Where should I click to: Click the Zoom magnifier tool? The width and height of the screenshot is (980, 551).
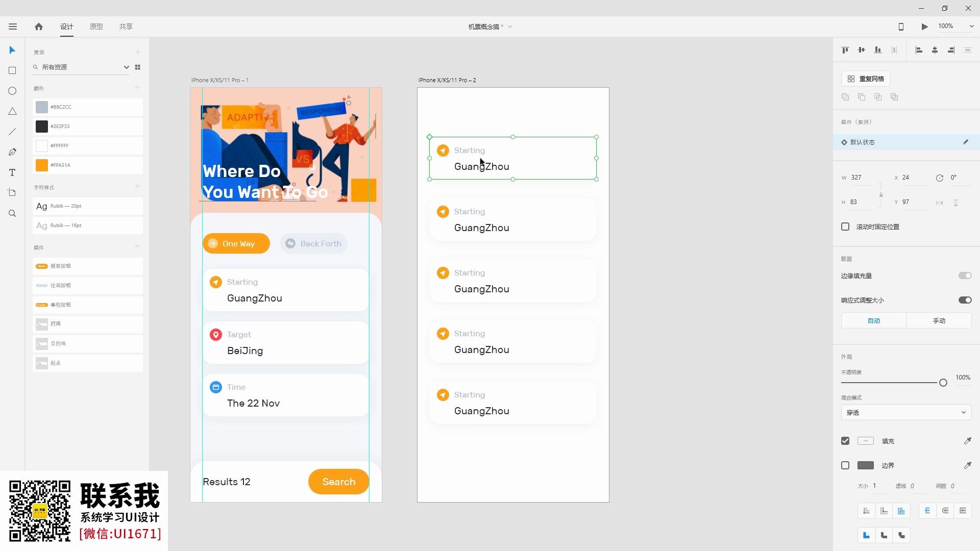[12, 213]
